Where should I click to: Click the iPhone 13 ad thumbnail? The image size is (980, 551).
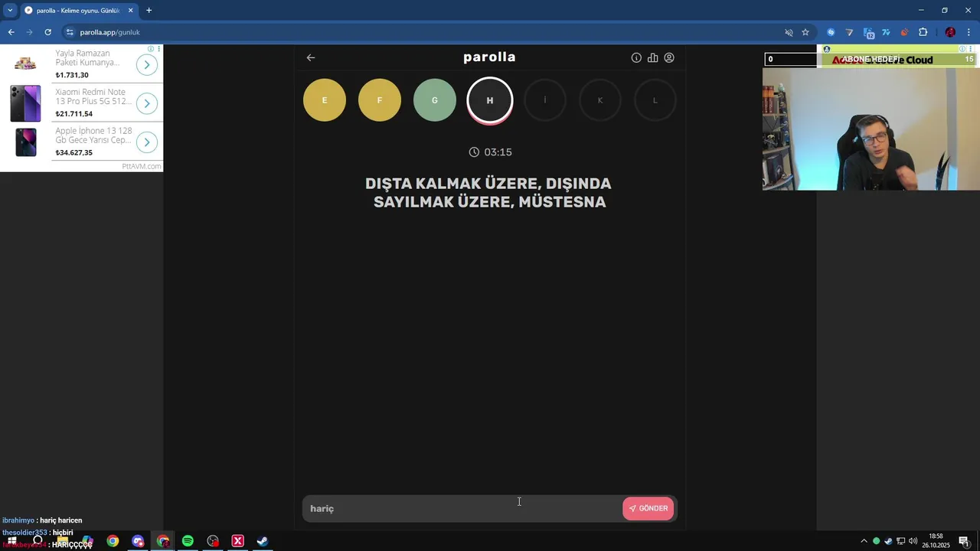point(25,142)
